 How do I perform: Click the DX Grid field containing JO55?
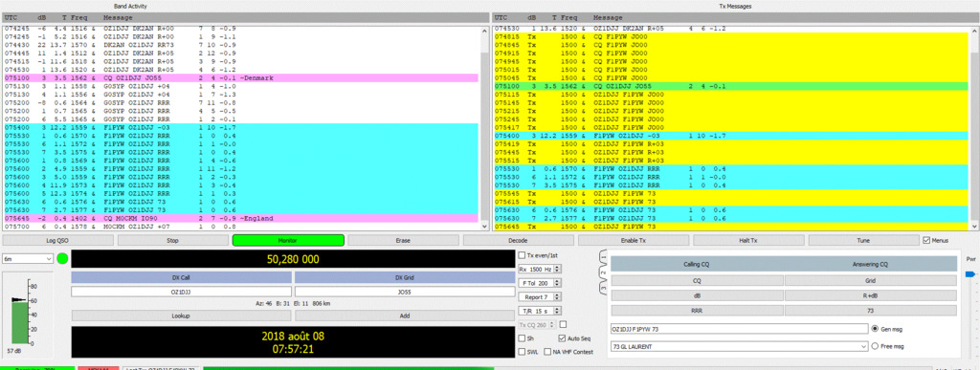pyautogui.click(x=405, y=292)
